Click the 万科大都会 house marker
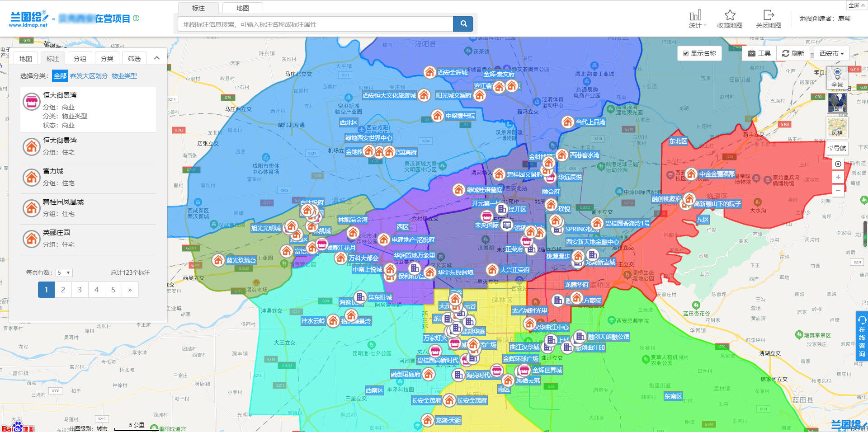 click(340, 258)
